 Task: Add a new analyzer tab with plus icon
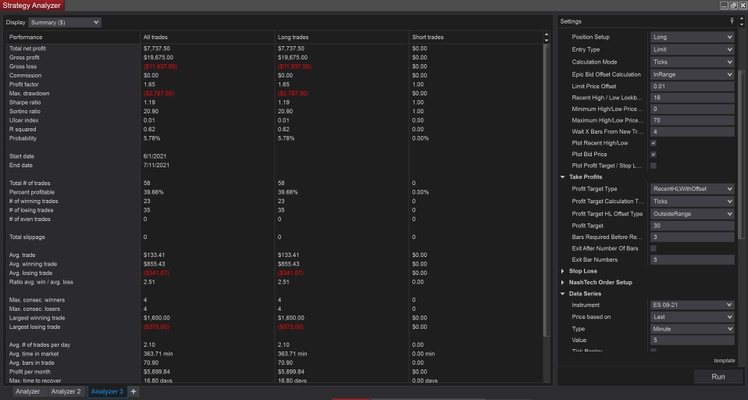coord(134,392)
